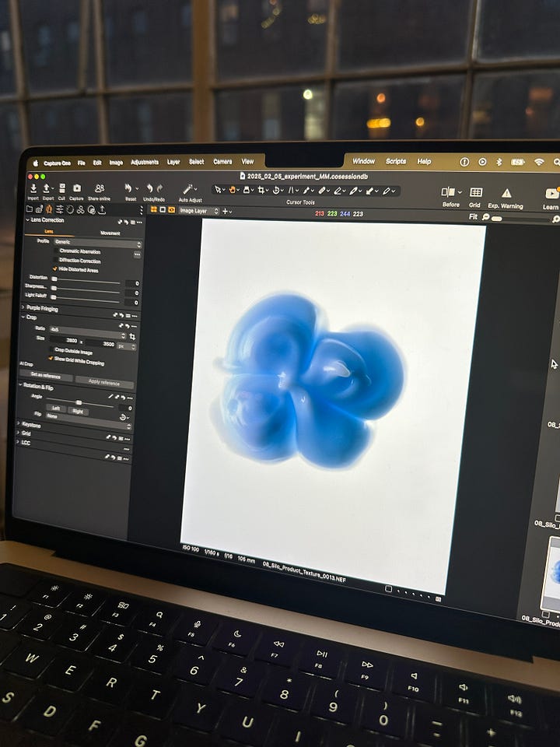Select the Keystone cursor tool
The image size is (560, 747).
click(x=290, y=191)
